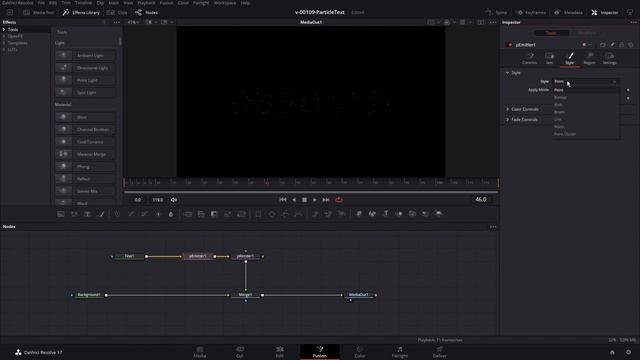Stop playback in the viewer
This screenshot has height=360, width=640.
[x=304, y=200]
